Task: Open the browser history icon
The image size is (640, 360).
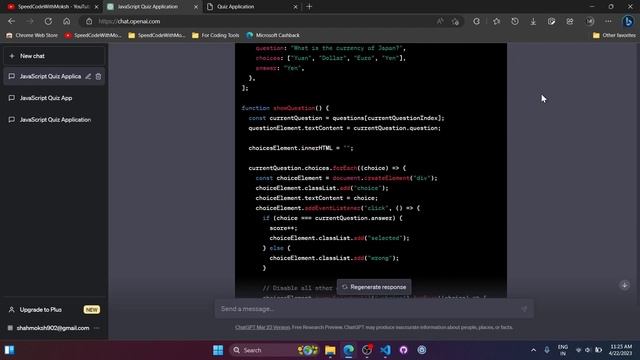Action: (515, 21)
